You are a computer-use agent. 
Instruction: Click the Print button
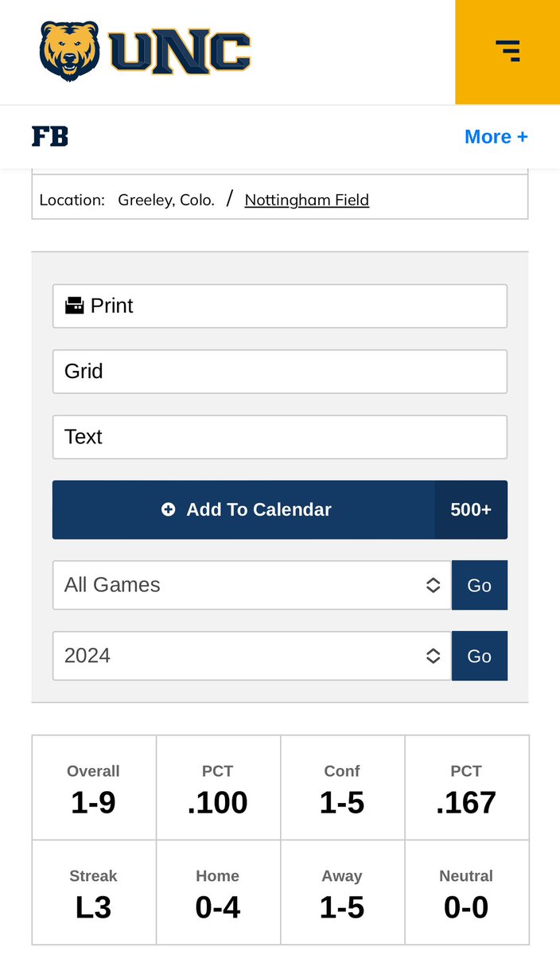coord(280,306)
